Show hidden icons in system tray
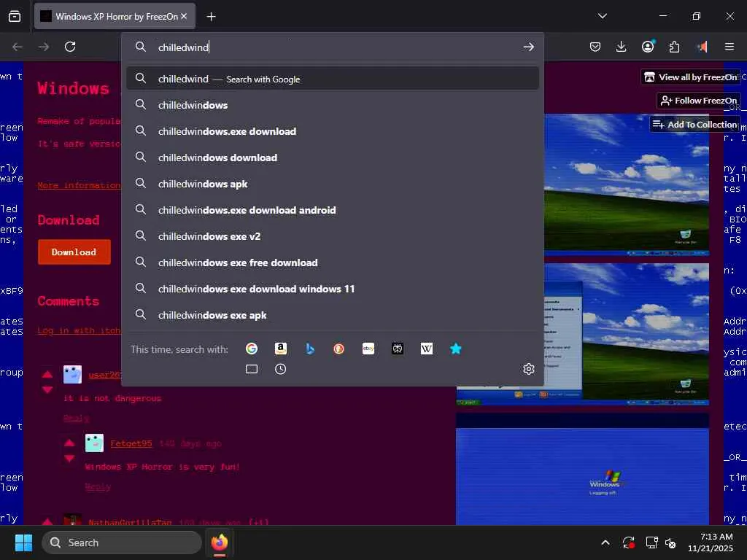The height and width of the screenshot is (560, 747). (605, 542)
